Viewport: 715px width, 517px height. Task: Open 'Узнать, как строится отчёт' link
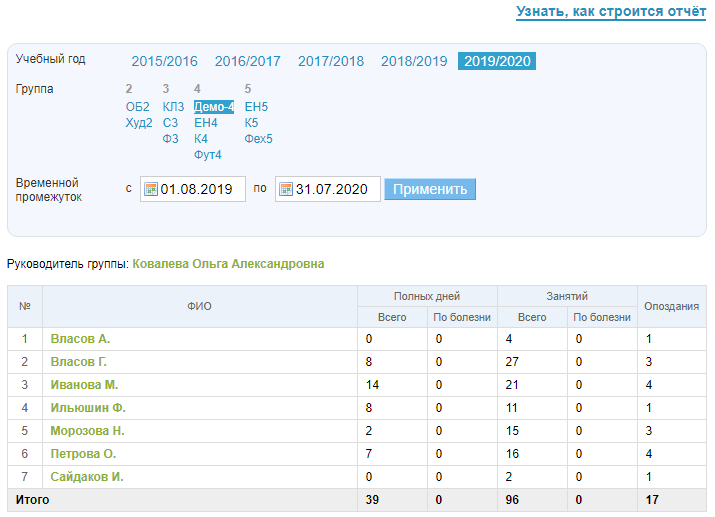pos(611,11)
